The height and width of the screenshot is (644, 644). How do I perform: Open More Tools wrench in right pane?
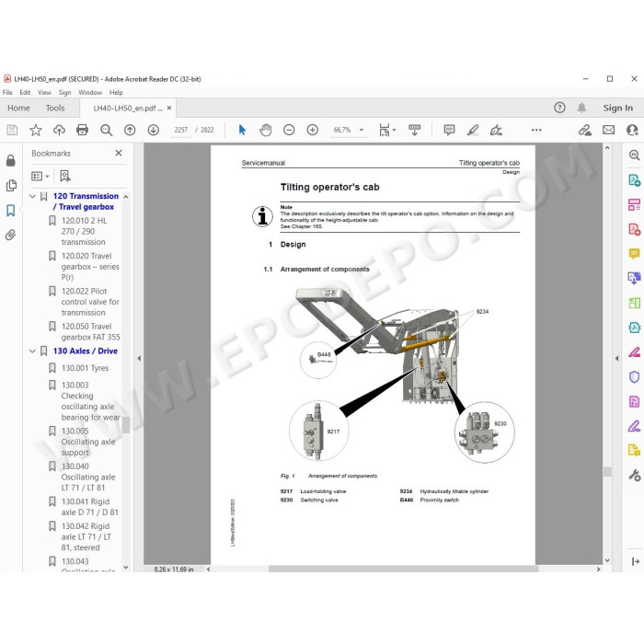634,476
